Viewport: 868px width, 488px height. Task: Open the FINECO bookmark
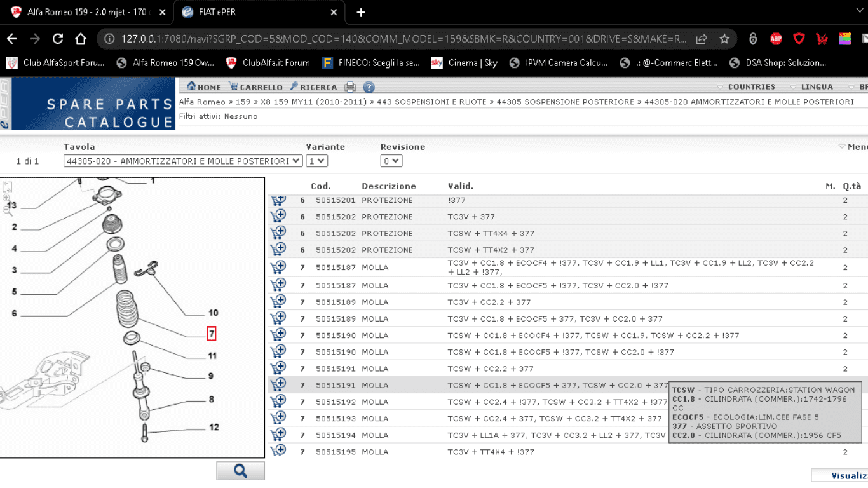[371, 63]
